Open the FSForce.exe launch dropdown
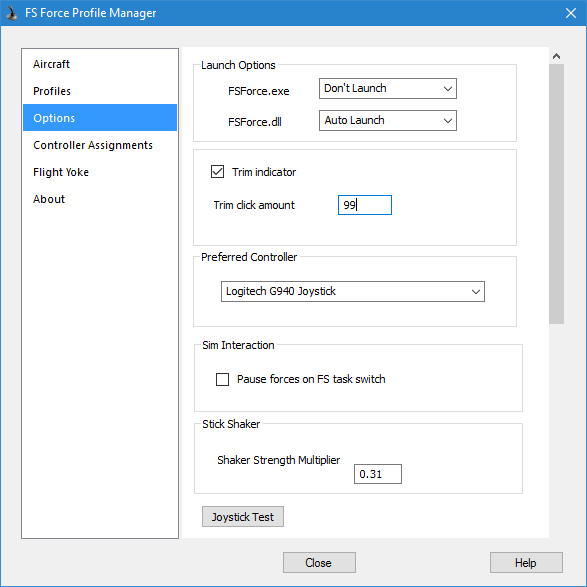The width and height of the screenshot is (587, 587). [387, 89]
